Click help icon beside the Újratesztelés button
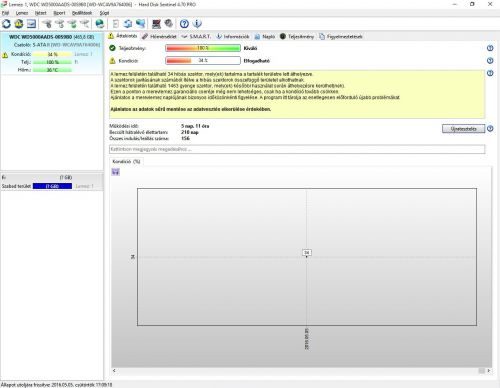 click(x=490, y=129)
